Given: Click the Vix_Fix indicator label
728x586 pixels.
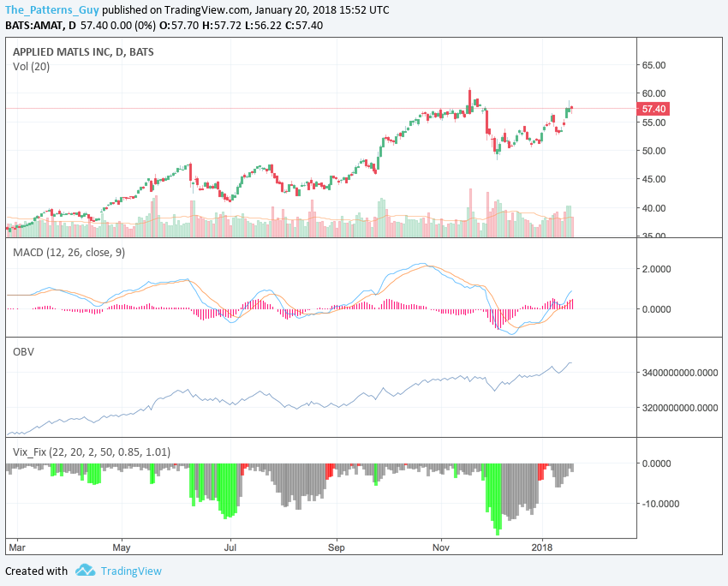Looking at the screenshot, I should 92,451.
